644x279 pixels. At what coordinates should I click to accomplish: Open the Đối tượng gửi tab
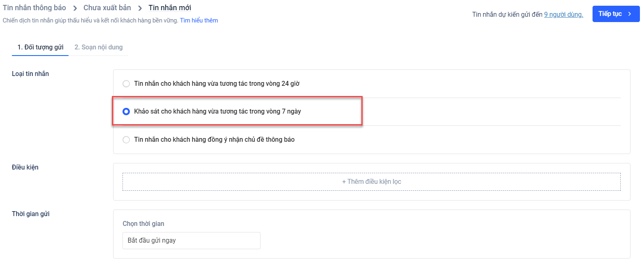pyautogui.click(x=40, y=47)
